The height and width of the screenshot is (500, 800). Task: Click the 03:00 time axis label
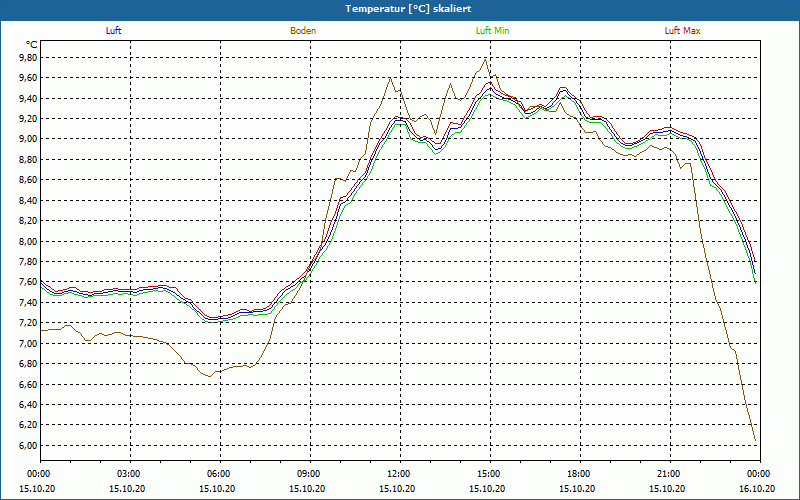(x=131, y=474)
